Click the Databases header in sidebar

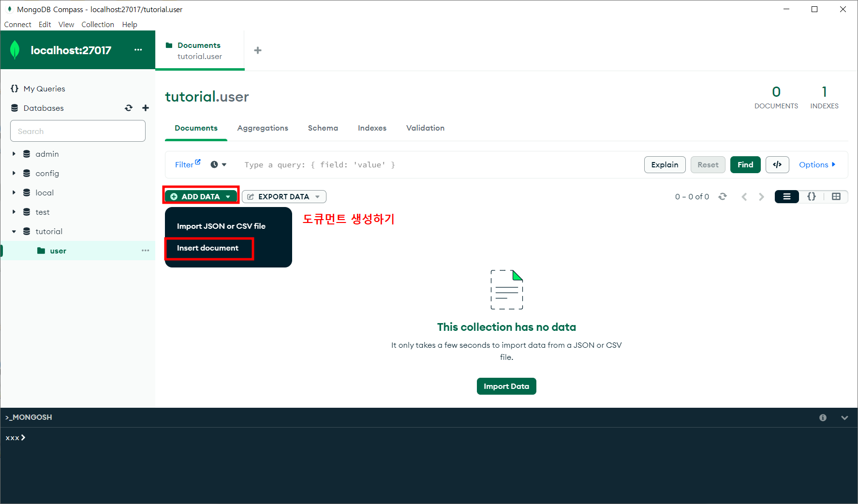tap(44, 108)
